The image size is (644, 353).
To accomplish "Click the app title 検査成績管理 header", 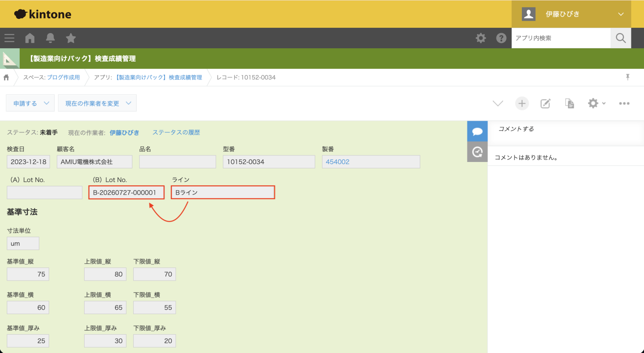I will click(x=82, y=59).
